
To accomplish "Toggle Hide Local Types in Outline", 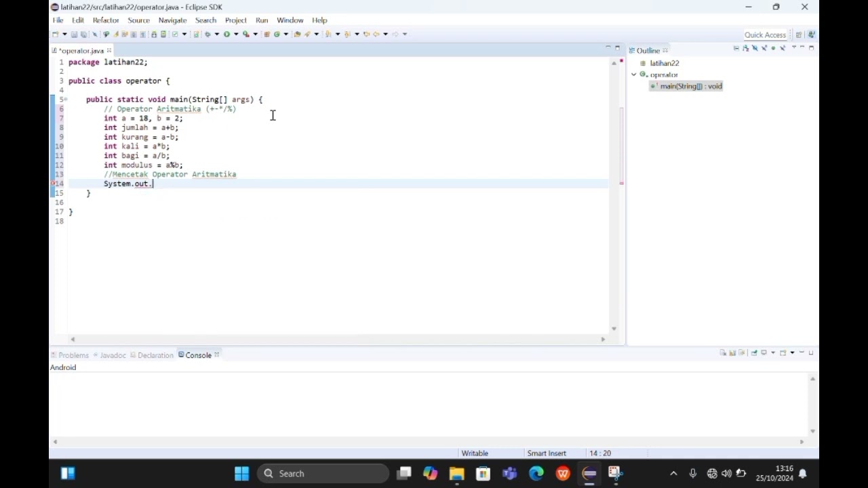I will click(783, 48).
